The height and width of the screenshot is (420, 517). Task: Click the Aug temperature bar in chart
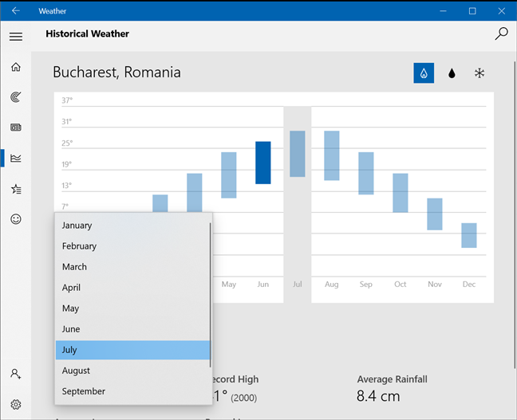[x=331, y=155]
